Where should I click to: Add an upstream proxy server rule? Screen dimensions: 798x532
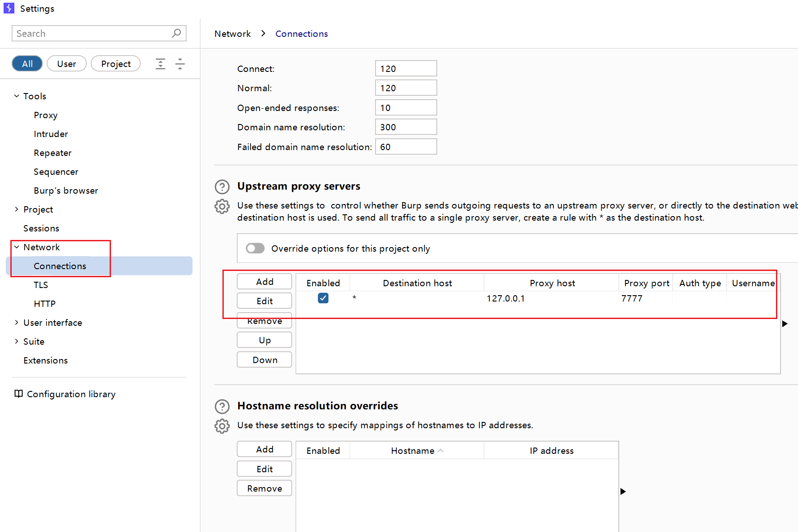(x=264, y=282)
